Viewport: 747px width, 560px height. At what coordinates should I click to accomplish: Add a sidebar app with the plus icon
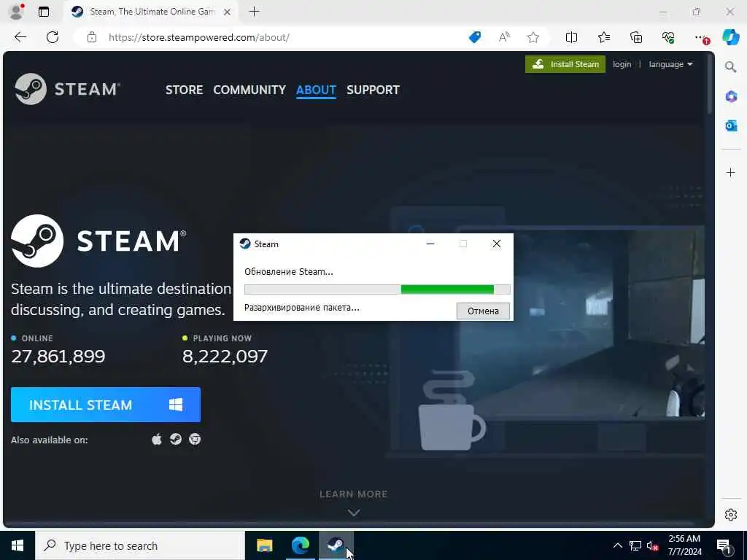(x=731, y=172)
